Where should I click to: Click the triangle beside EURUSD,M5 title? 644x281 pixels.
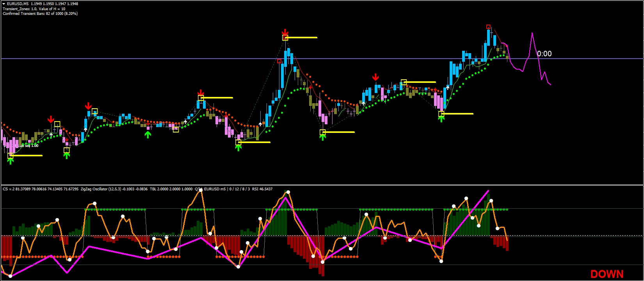4,4
